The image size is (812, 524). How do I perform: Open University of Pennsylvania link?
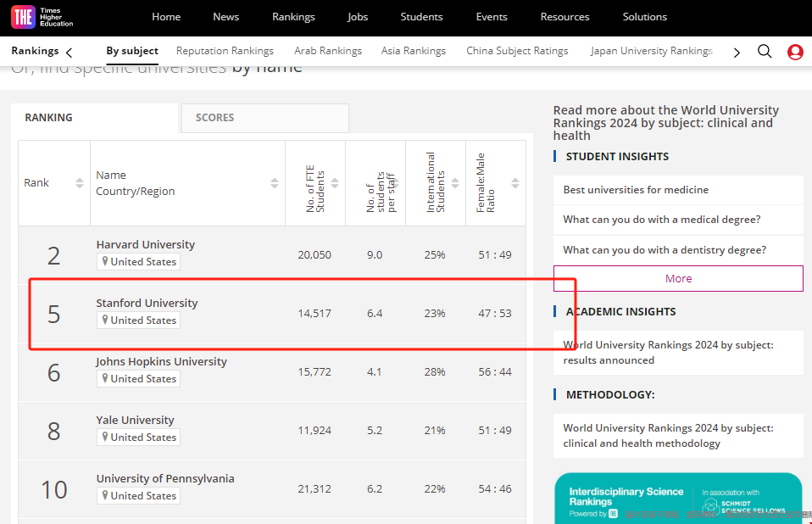165,478
